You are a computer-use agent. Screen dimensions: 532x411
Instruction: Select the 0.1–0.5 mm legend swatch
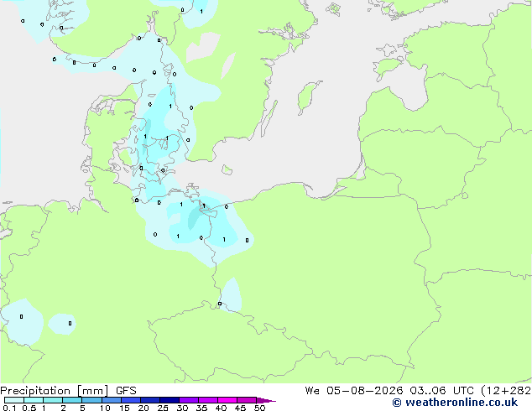(x=14, y=400)
